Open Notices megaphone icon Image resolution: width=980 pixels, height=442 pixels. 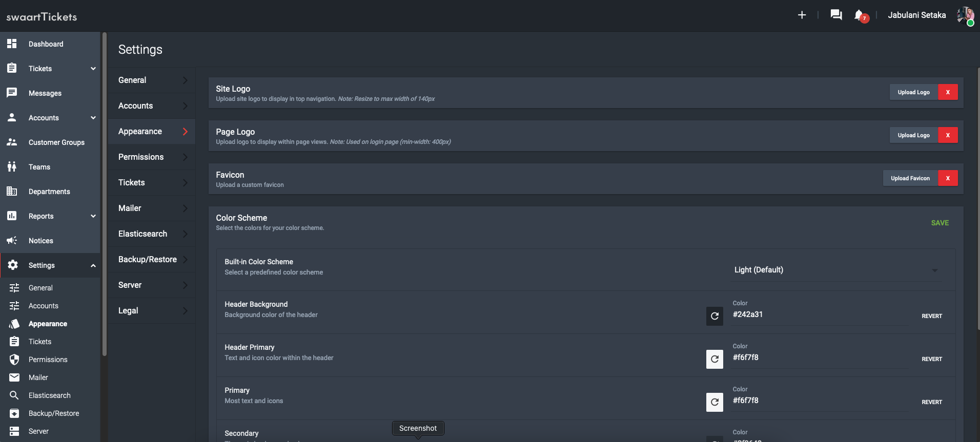[x=12, y=241]
